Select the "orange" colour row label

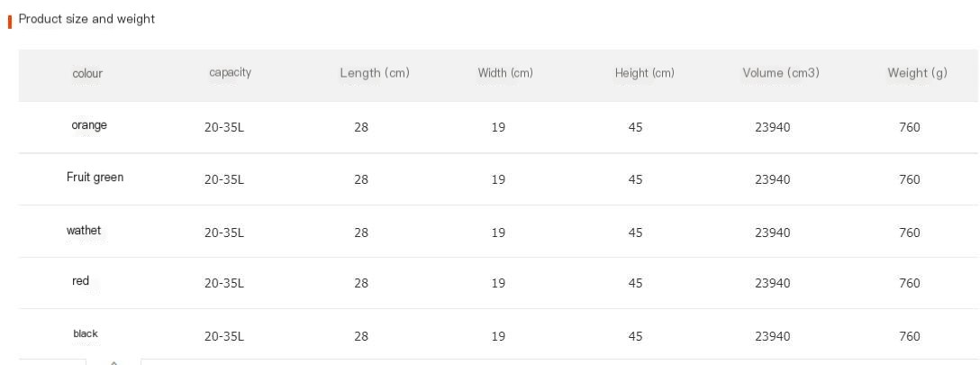[89, 125]
